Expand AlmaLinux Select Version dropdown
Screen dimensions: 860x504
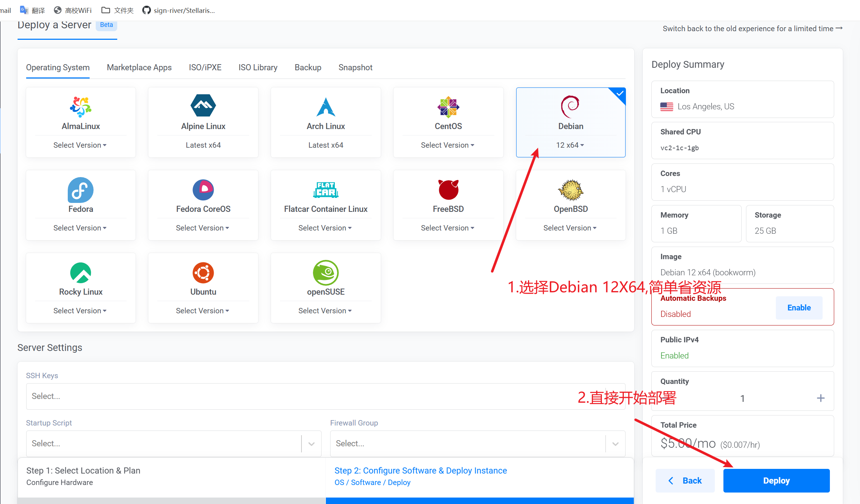click(x=80, y=145)
